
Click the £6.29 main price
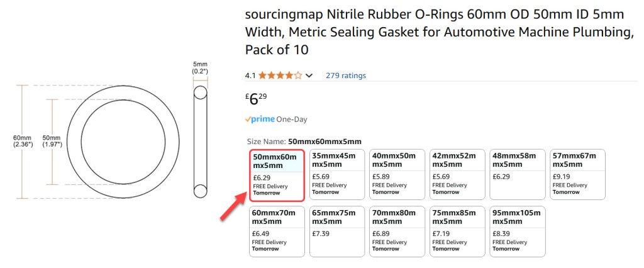click(x=257, y=99)
